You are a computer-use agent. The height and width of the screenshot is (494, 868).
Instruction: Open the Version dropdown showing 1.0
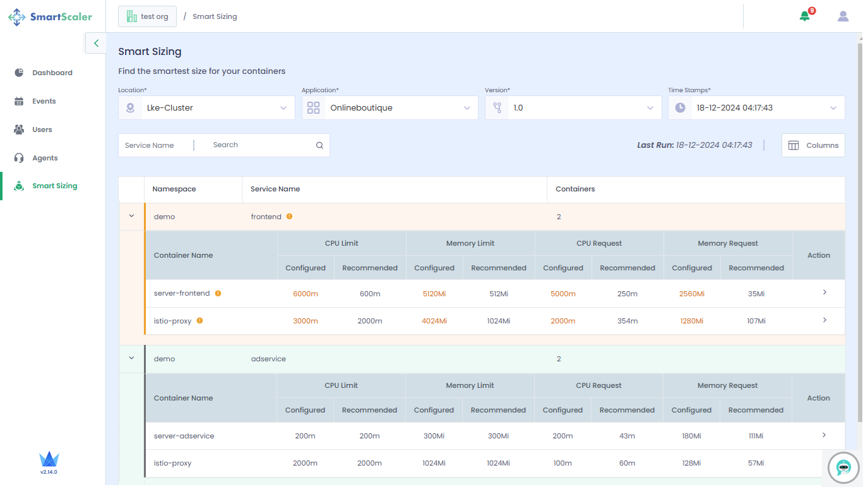[573, 108]
